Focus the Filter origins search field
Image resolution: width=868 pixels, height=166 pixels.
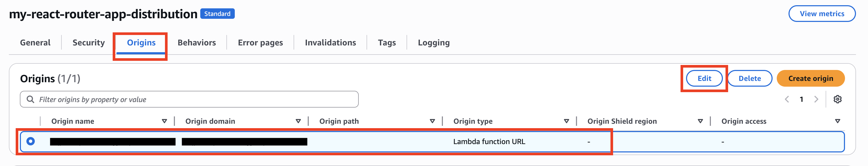click(x=196, y=99)
